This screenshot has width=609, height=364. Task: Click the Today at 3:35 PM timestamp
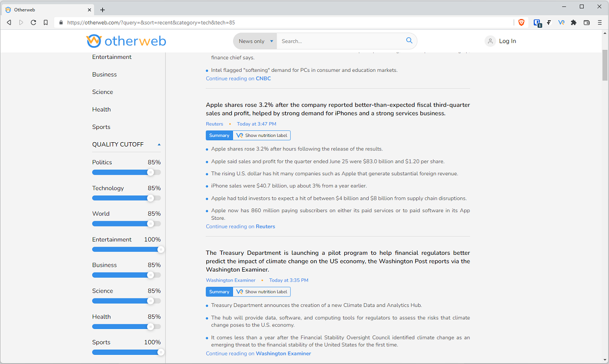(x=289, y=280)
